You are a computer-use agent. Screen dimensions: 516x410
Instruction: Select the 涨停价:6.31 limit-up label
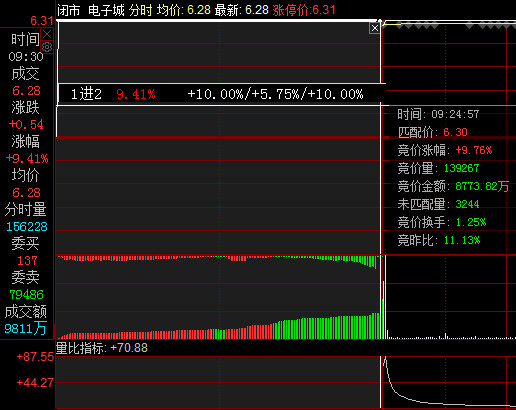point(304,10)
